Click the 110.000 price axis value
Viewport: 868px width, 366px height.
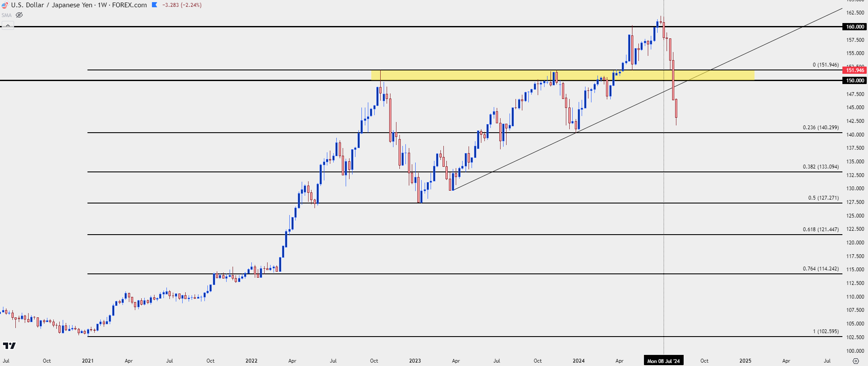pos(855,296)
